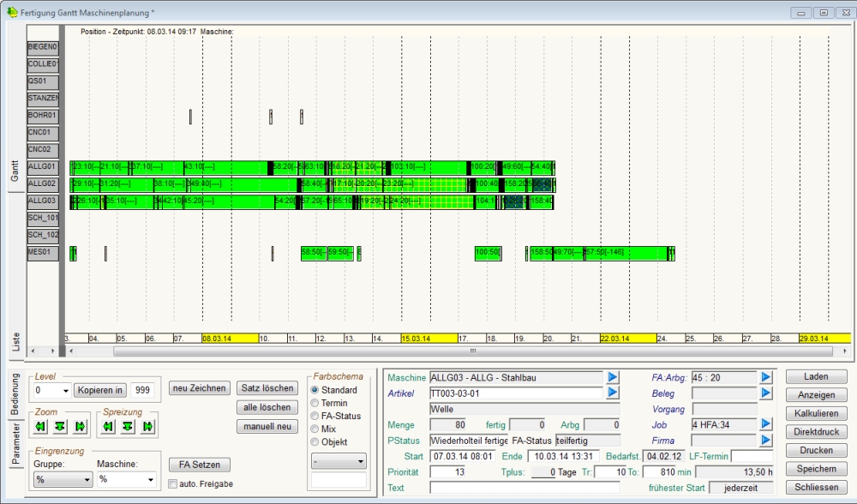This screenshot has width=857, height=504.
Task: Click the left arrow icon in Zoom
Action: (x=41, y=426)
